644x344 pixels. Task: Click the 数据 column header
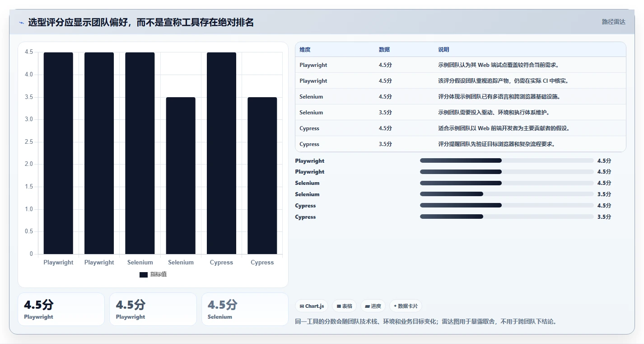coord(384,50)
